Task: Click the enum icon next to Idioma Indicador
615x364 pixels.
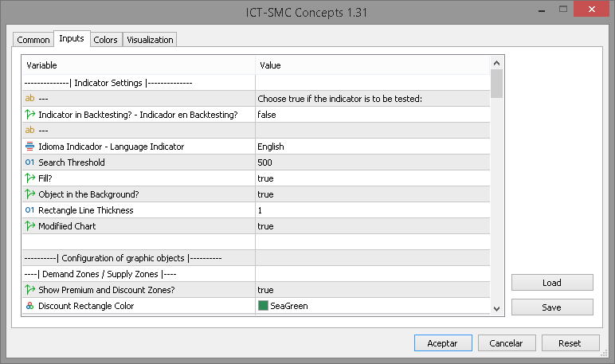Action: click(x=30, y=147)
